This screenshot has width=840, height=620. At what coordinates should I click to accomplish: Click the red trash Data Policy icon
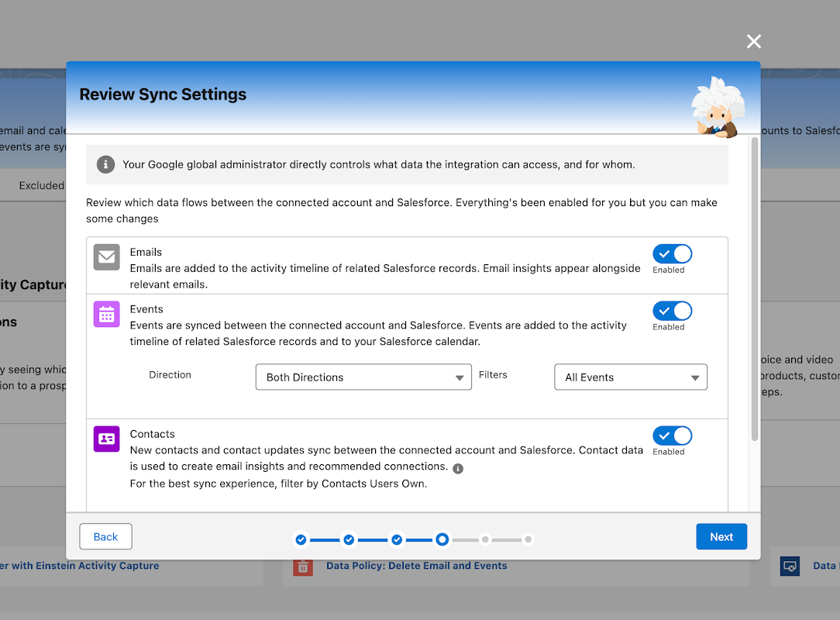point(303,567)
